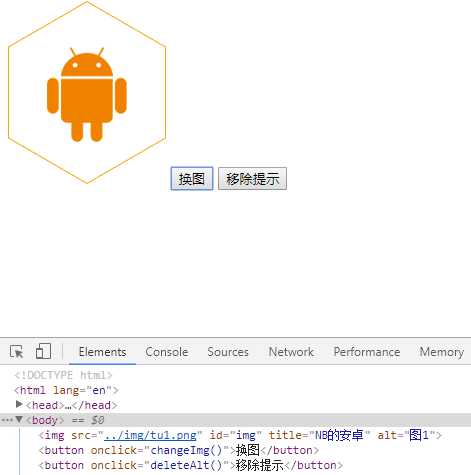Open the ../img/tu1.png source link

pos(150,435)
